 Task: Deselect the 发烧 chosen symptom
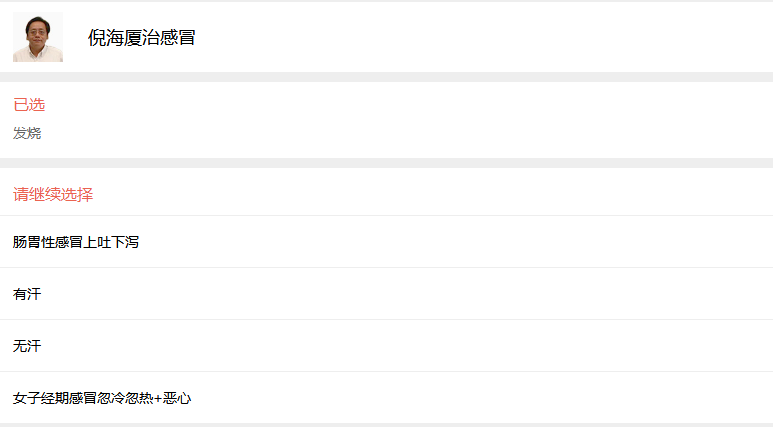pos(27,133)
